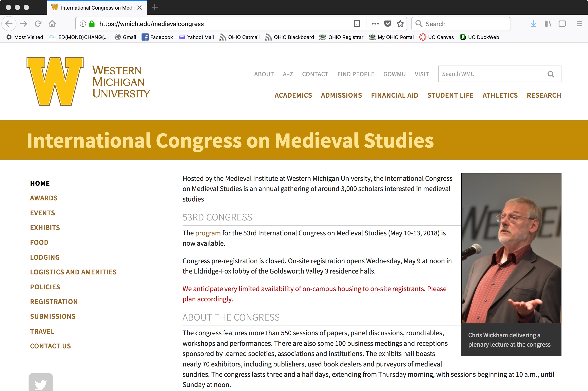
Task: Open the FINANCIAL AID menu
Action: click(x=395, y=95)
